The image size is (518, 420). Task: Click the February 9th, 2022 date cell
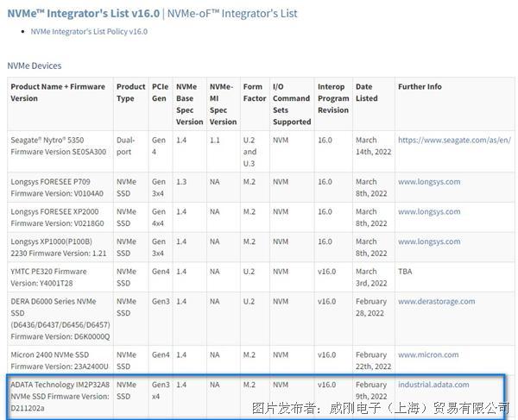pos(374,396)
